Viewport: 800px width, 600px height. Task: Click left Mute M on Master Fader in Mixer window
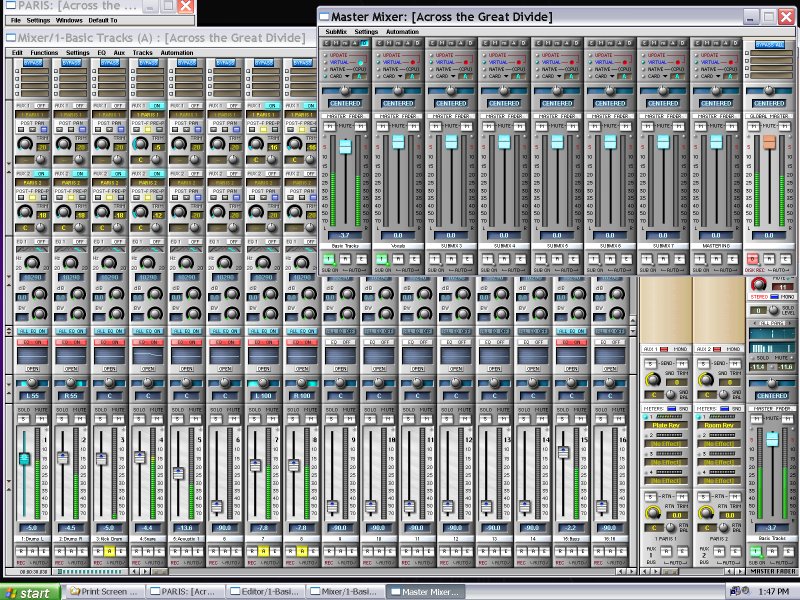coord(756,419)
